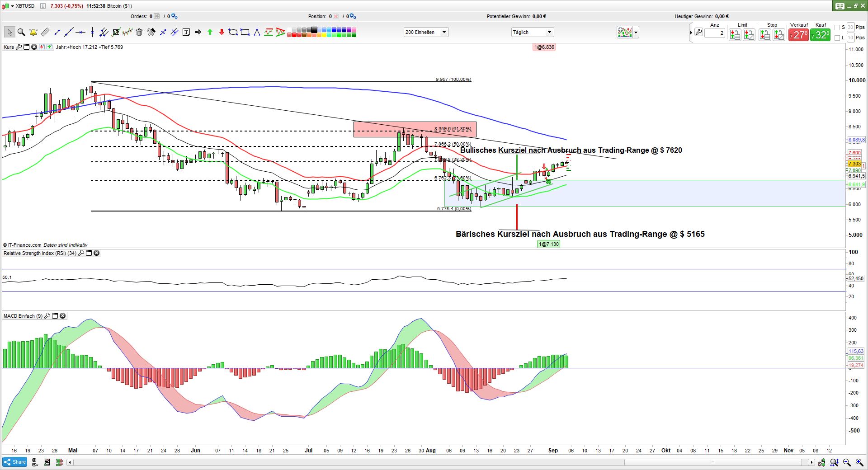Tick the S pips checkbox
Viewport: 868px width, 470px height.
[837, 28]
